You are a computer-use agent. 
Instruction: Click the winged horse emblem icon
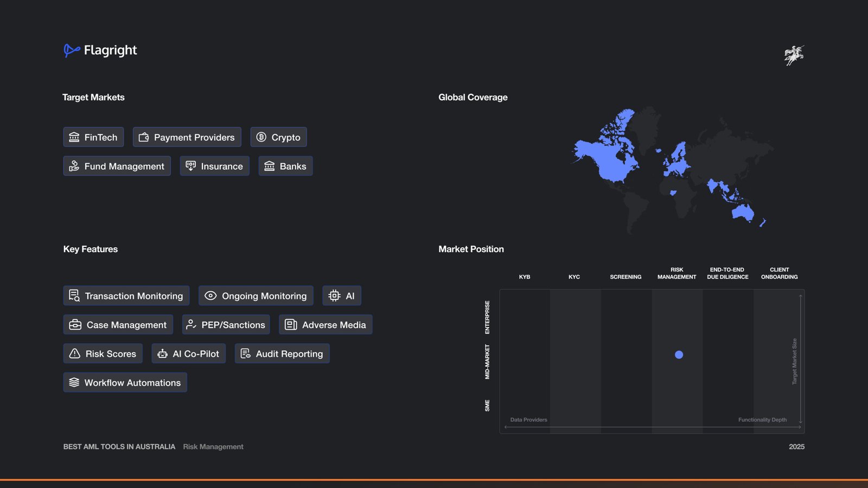click(x=794, y=55)
